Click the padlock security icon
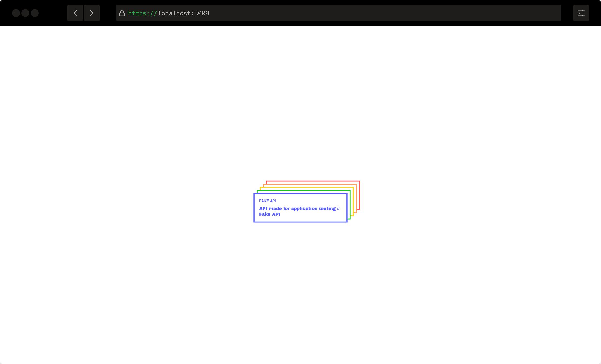This screenshot has height=364, width=601. [122, 13]
